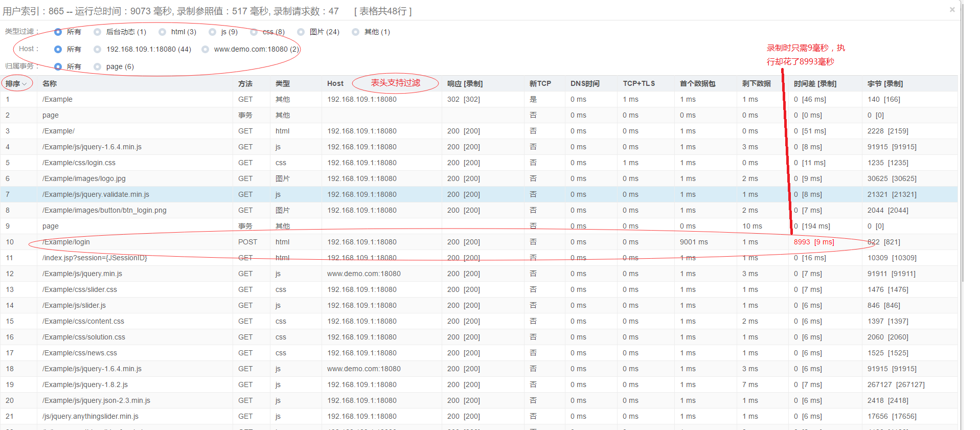Click the 字节 [录制] column header
This screenshot has height=430, width=980.
coord(885,83)
